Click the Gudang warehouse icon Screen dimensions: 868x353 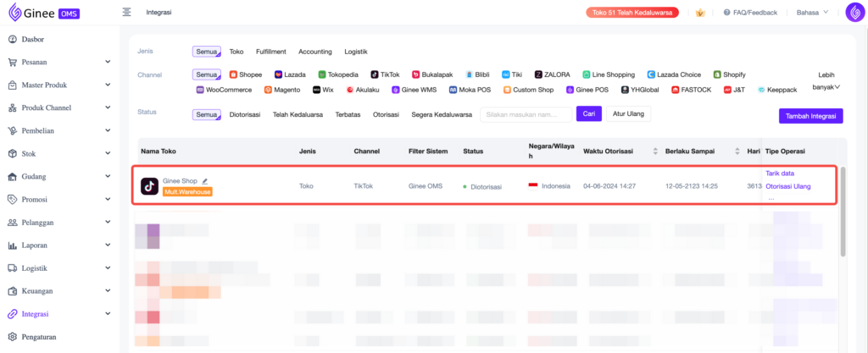(13, 177)
